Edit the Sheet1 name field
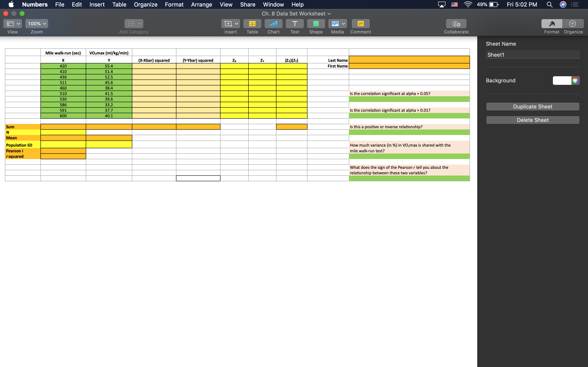Image resolution: width=588 pixels, height=367 pixels. coord(533,54)
